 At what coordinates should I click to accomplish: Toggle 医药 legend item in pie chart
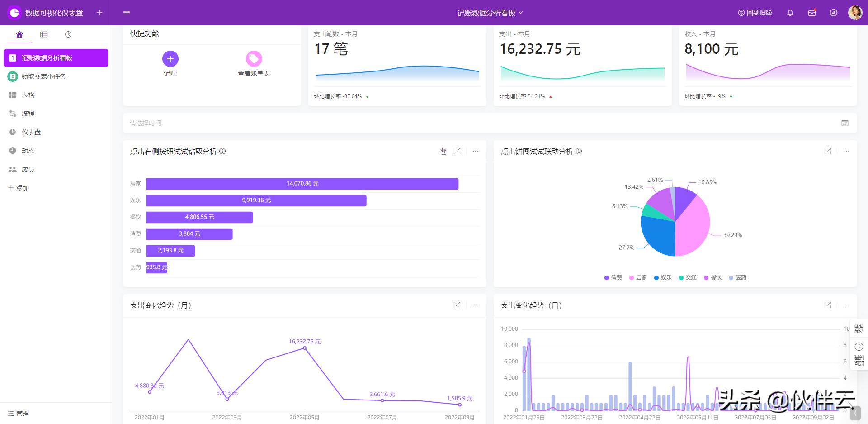tap(737, 277)
